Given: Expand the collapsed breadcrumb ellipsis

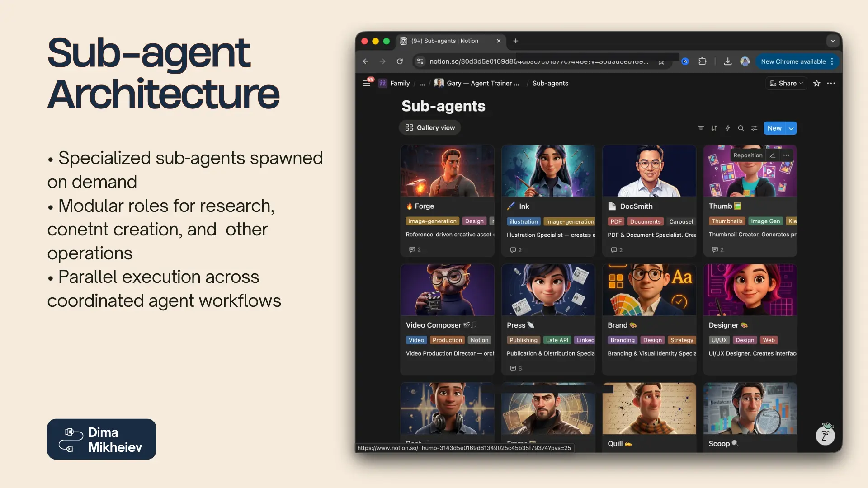Looking at the screenshot, I should pyautogui.click(x=422, y=83).
